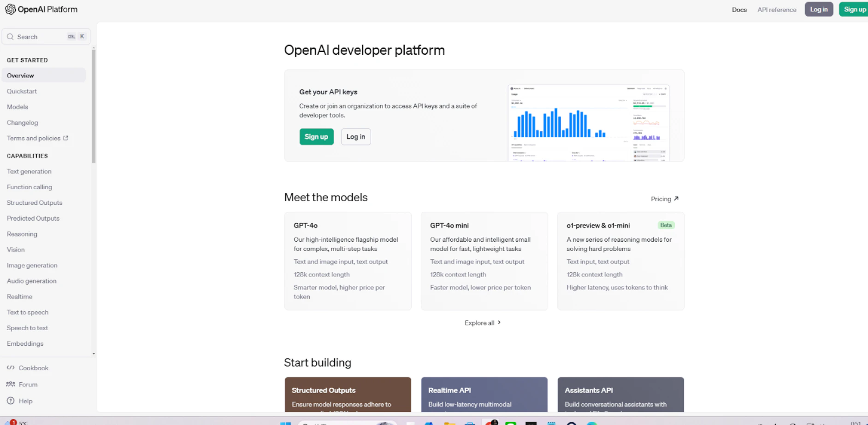Open Image generation guide

point(32,265)
